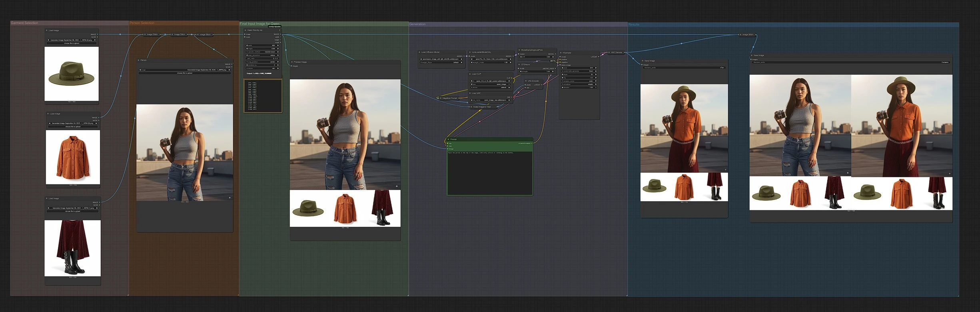980x312 pixels.
Task: Collapse the CFGNorm node
Action: (x=519, y=64)
